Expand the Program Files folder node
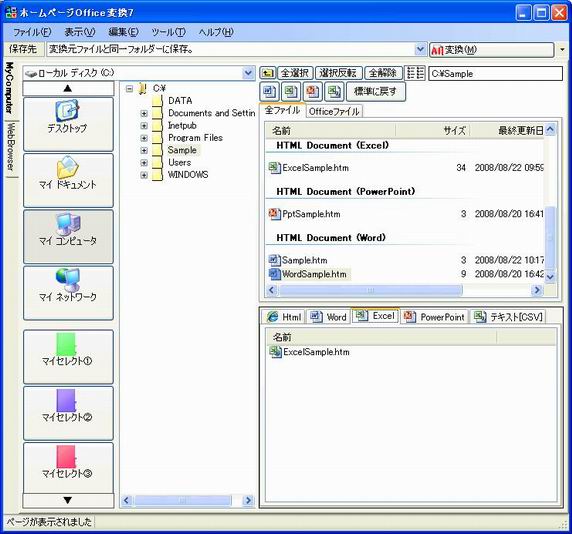 [x=144, y=138]
